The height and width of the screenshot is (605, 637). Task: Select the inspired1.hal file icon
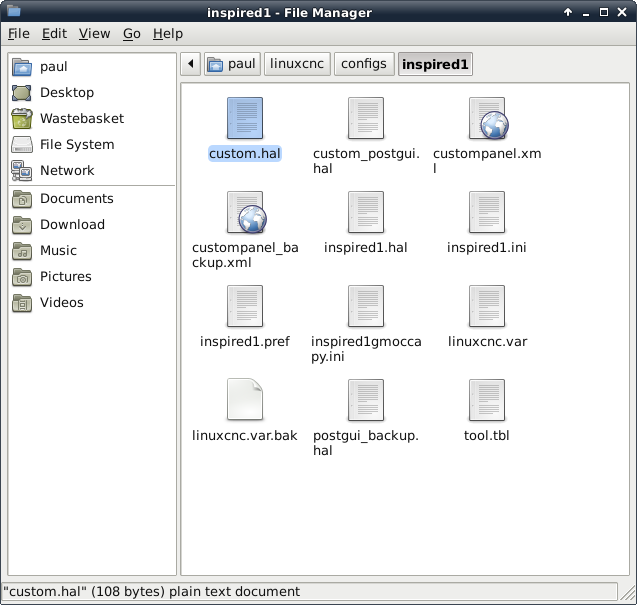[366, 212]
